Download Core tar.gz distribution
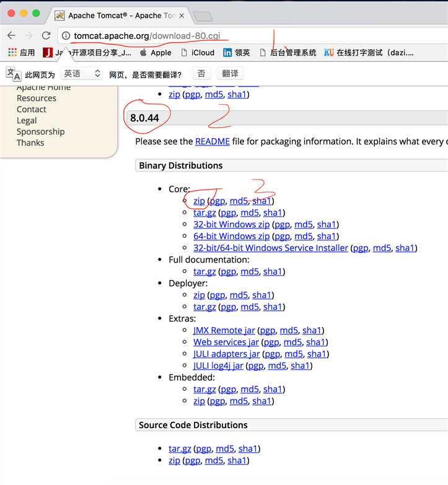Viewport: 448px width, 485px height. 204,213
